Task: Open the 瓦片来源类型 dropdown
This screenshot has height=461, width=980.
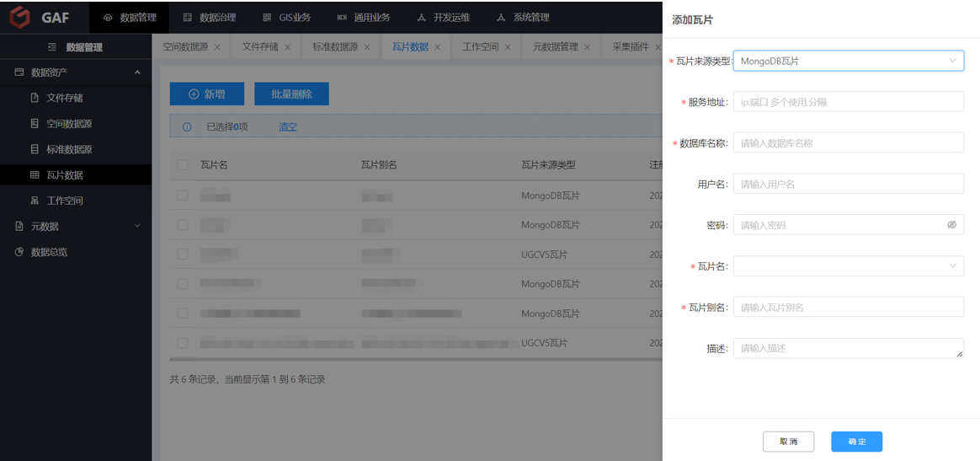Action: pos(848,61)
